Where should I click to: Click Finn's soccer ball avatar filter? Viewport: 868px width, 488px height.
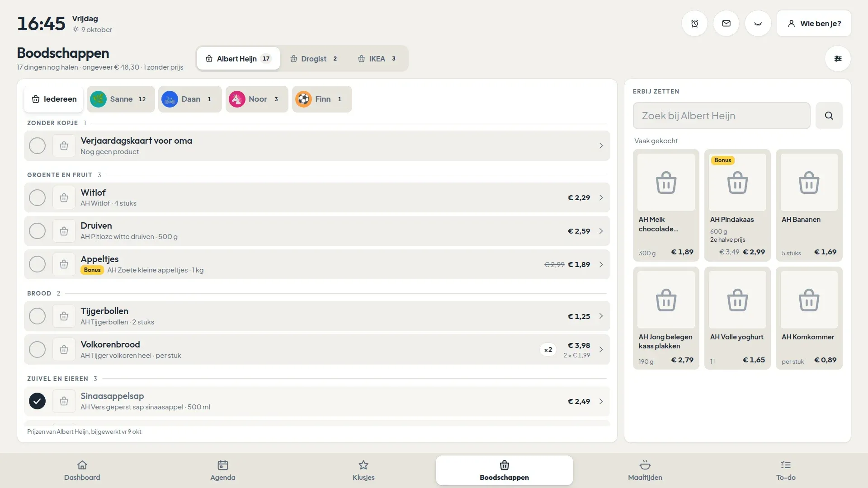[303, 99]
